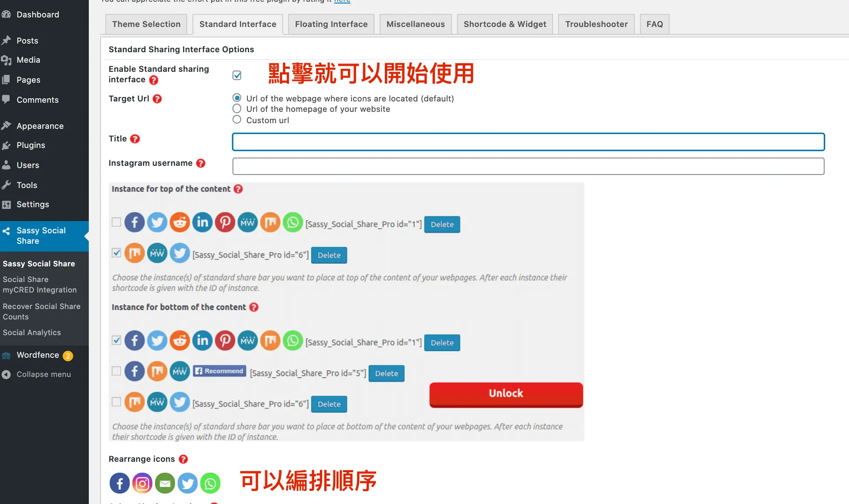This screenshot has width=849, height=504.
Task: Click the Wordfence notification badge
Action: (68, 356)
